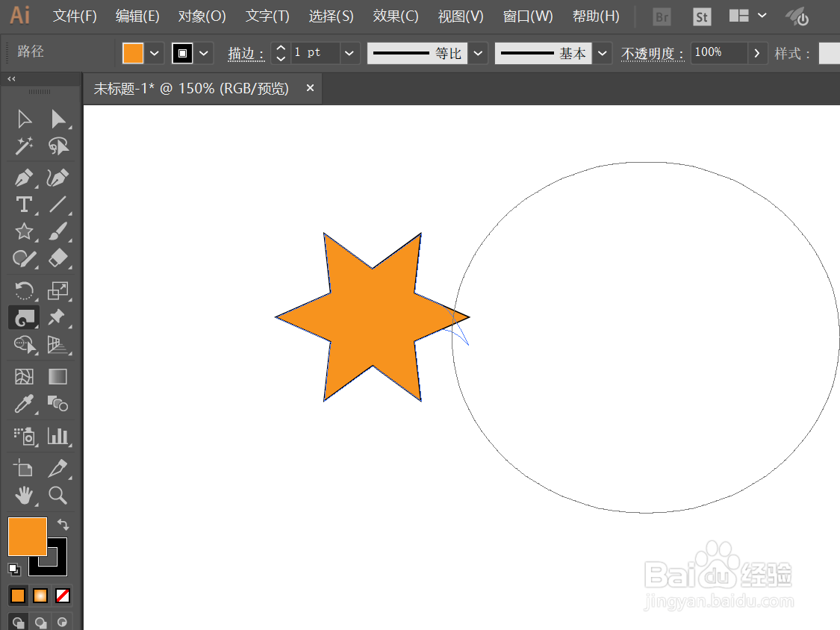This screenshot has height=630, width=840.
Task: Select the Curvature tool
Action: [57, 178]
